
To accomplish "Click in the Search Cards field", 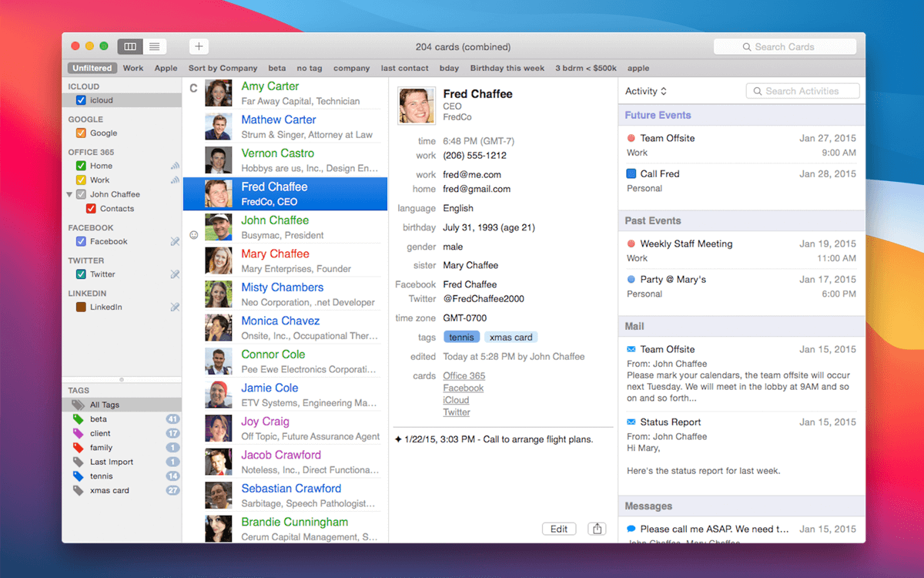I will (x=785, y=47).
